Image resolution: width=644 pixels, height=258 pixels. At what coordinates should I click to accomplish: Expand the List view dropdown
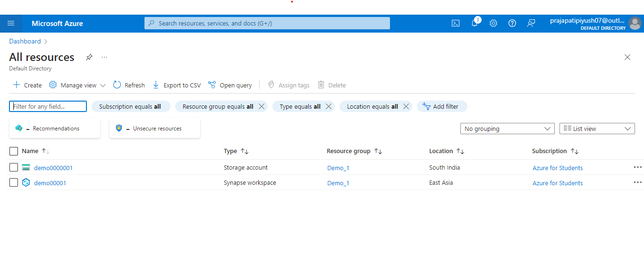coord(597,129)
